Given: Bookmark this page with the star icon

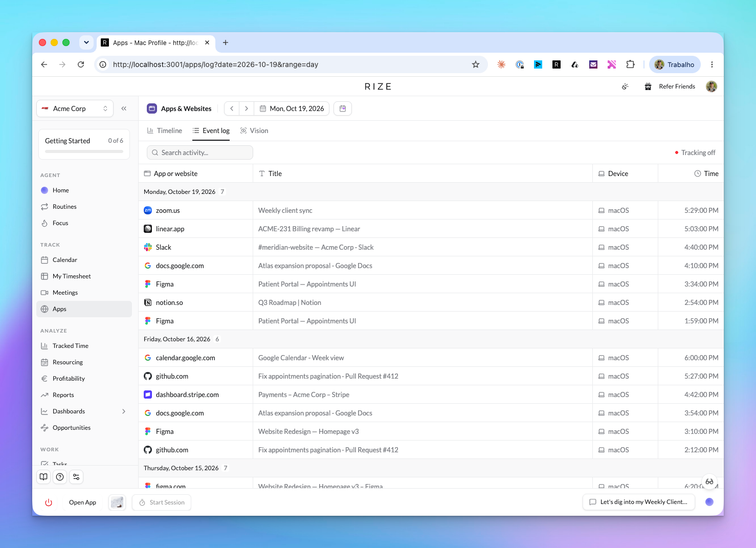Looking at the screenshot, I should coord(476,64).
